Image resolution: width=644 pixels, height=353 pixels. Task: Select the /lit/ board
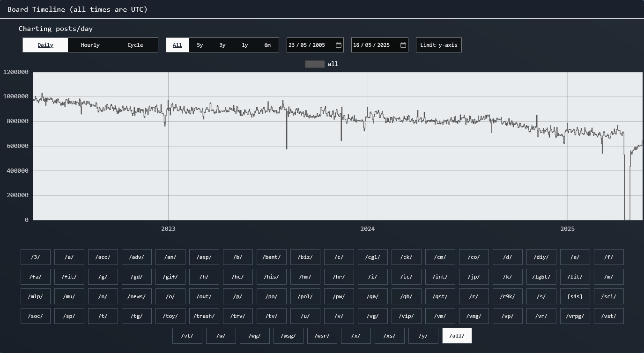click(575, 277)
